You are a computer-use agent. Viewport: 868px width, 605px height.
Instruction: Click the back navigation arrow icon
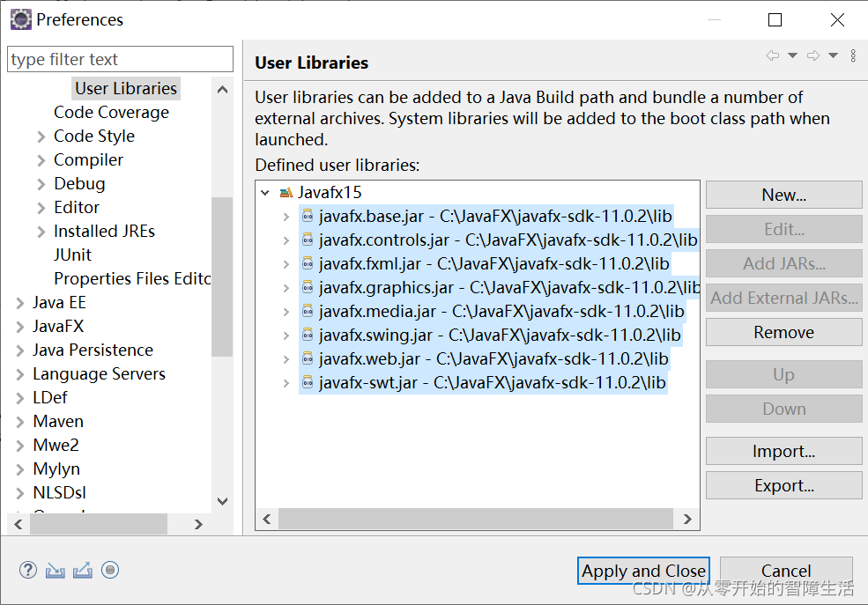(x=772, y=55)
